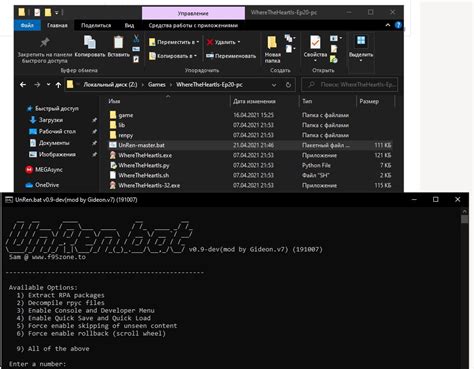
Task: Switch to Вид ribbon tab
Action: pos(129,25)
